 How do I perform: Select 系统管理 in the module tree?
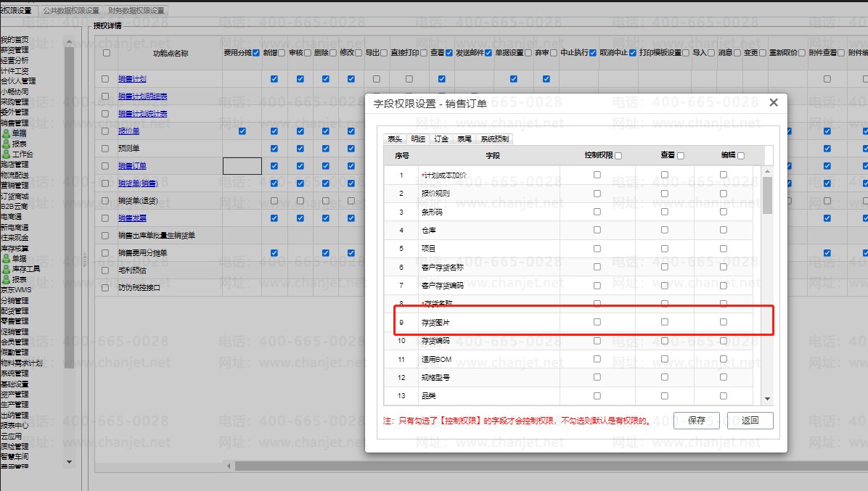coord(15,374)
